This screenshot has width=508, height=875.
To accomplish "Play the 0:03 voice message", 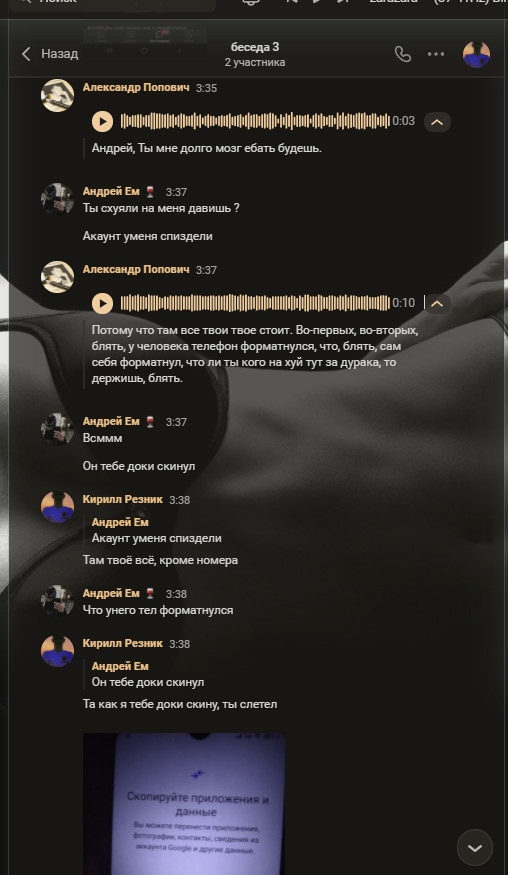I will 102,121.
